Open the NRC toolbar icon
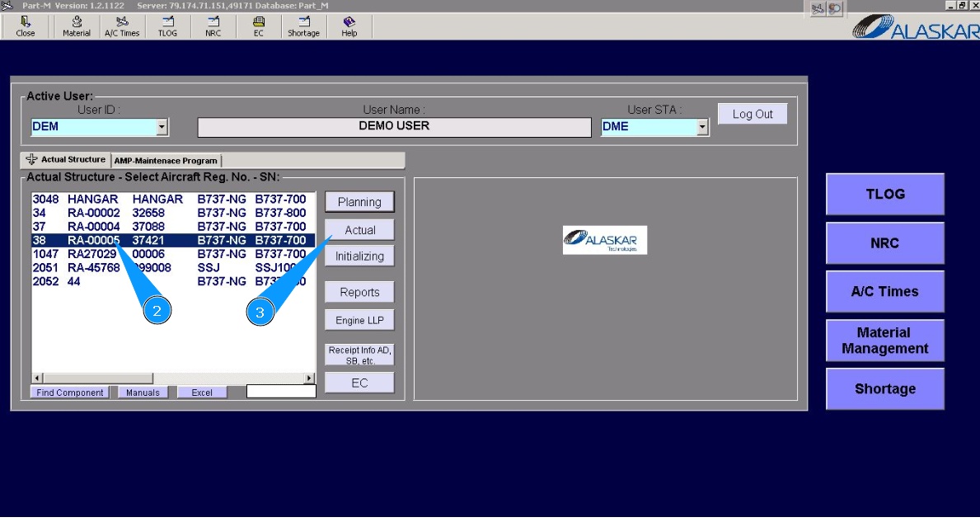 point(213,27)
